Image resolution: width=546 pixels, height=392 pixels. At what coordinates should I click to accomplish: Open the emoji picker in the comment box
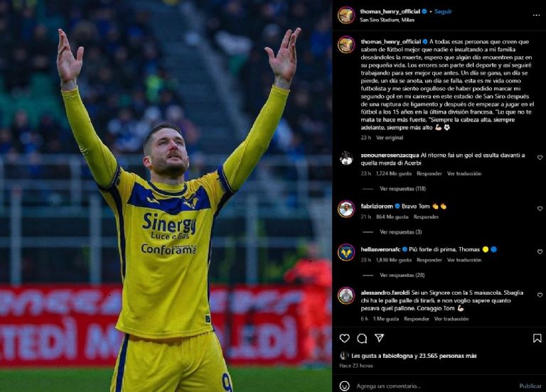click(344, 386)
